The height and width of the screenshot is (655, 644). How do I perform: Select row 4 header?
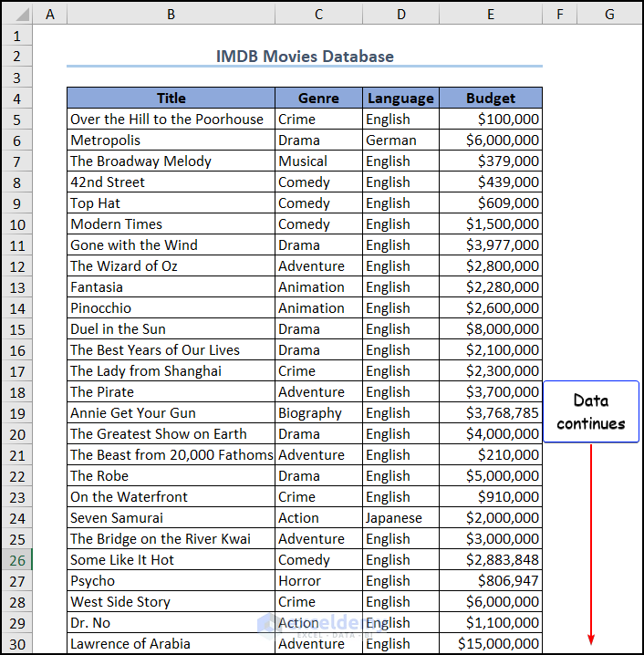click(17, 99)
